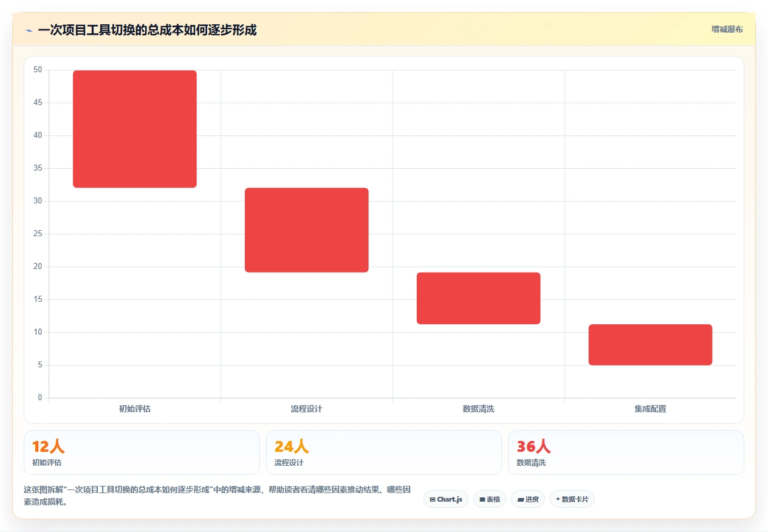
Task: Click the 数据清洗 x-axis label
Action: [479, 409]
